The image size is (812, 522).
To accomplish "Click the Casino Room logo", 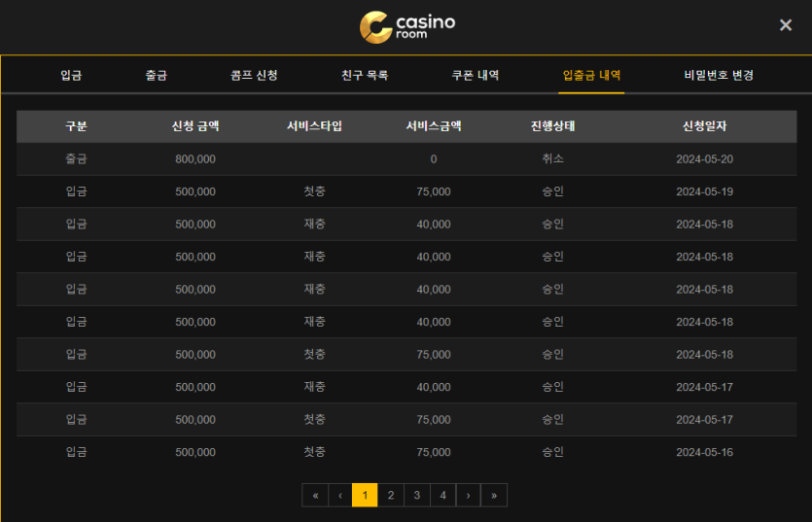I will point(406,26).
